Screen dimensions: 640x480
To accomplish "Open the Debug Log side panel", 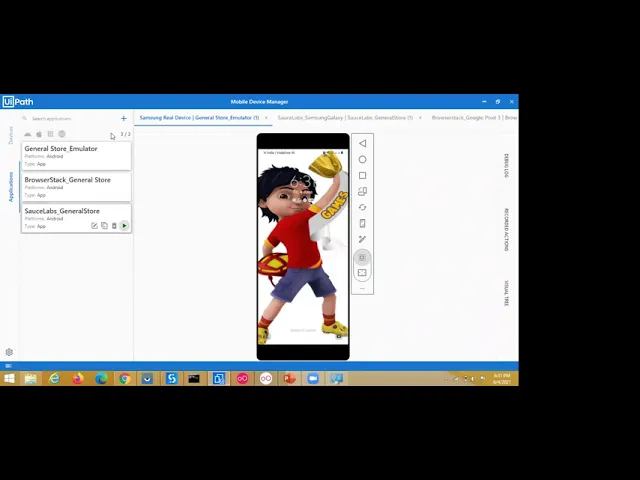I will tap(506, 166).
